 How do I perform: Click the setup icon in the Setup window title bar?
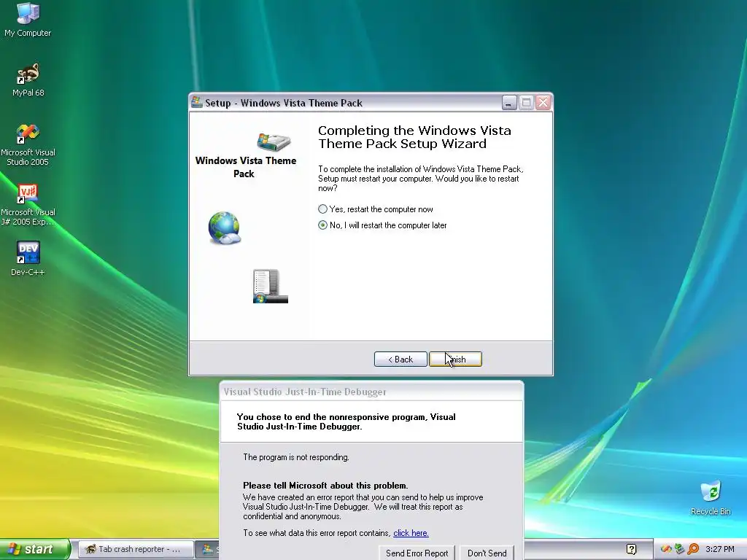click(196, 102)
